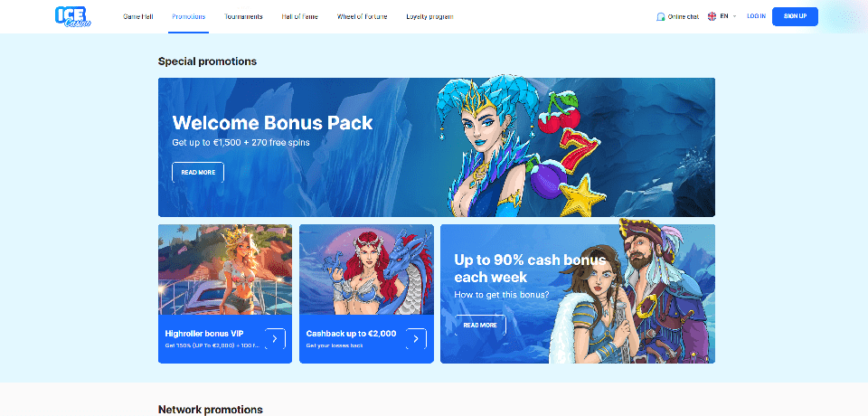Click the SIGN UP button

pos(795,16)
